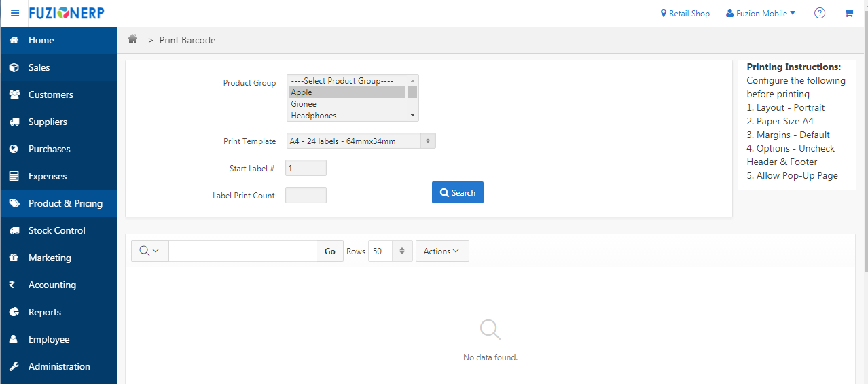The width and height of the screenshot is (868, 384).
Task: Open the shopping cart icon
Action: coord(848,13)
